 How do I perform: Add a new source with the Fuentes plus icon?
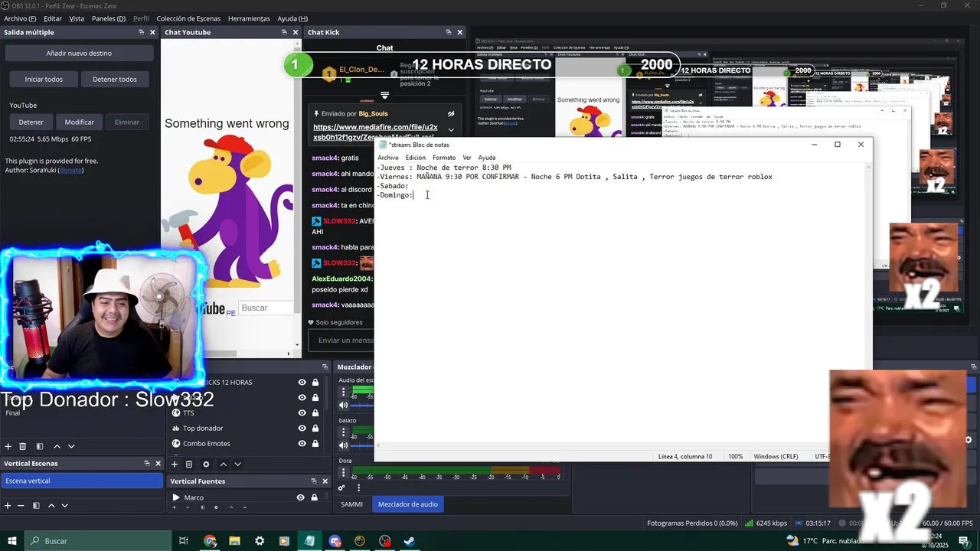tap(175, 464)
